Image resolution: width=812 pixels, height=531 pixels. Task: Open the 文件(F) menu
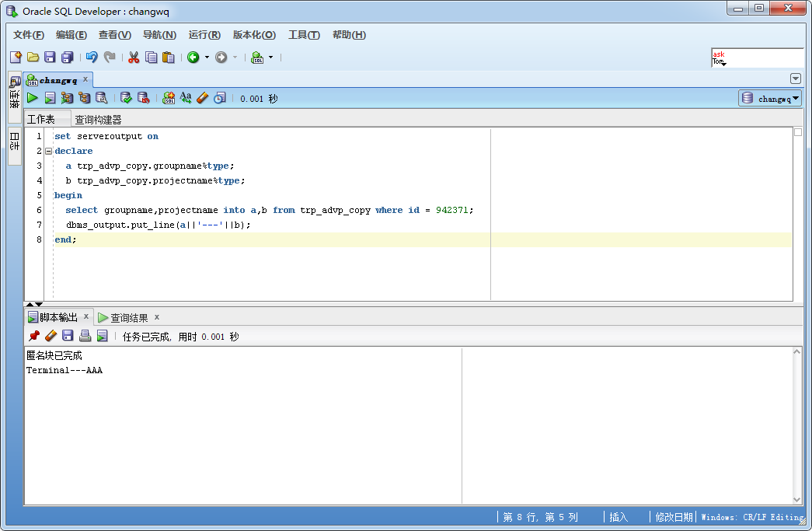pos(29,35)
